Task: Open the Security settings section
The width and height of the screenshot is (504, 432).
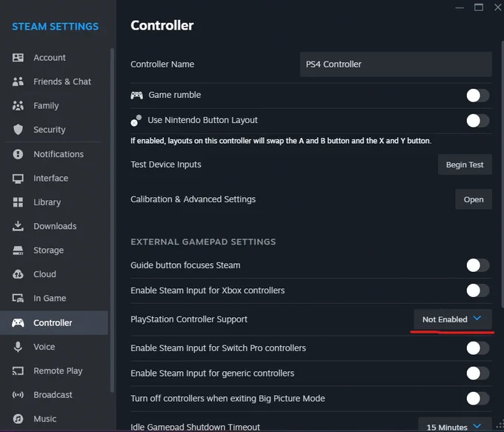Action: pyautogui.click(x=54, y=130)
